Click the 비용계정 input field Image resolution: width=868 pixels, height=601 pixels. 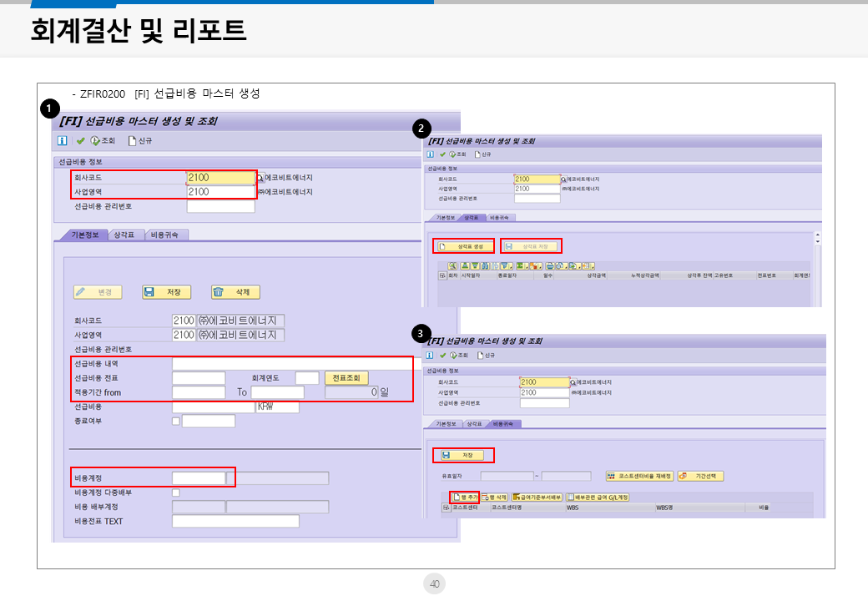point(198,478)
